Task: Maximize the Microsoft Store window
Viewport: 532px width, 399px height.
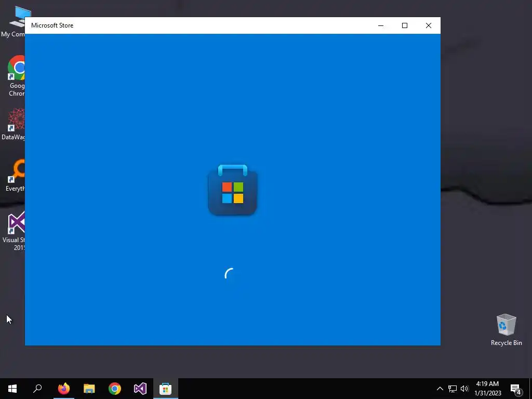Action: 404,25
